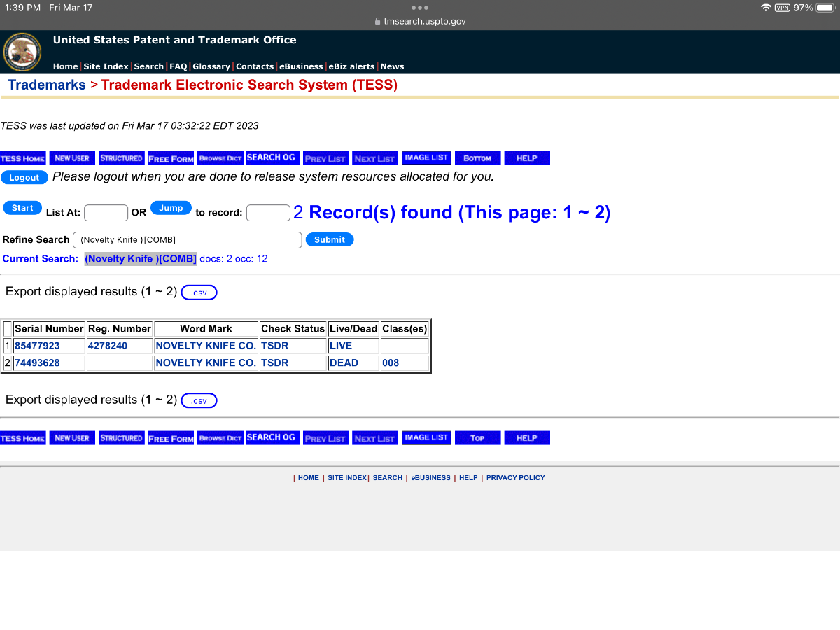Tap the VPN status indicator
This screenshot has width=840, height=630.
783,8
